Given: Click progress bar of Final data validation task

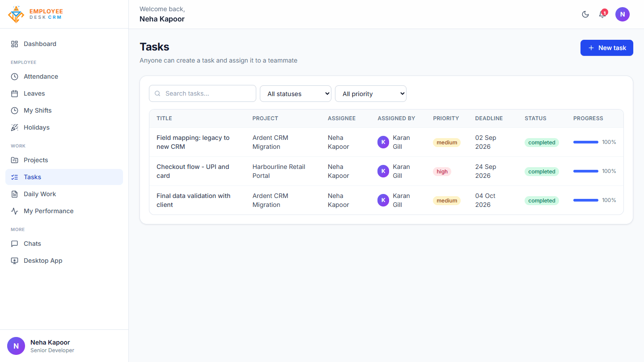Looking at the screenshot, I should pos(586,200).
